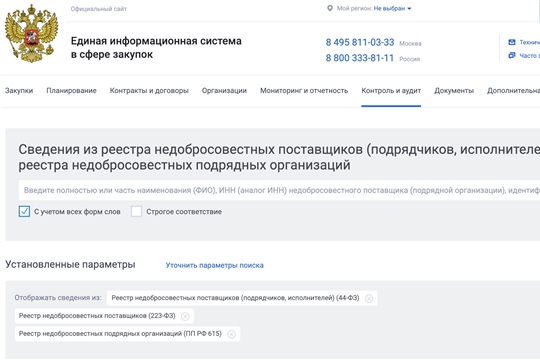Click 'Реестр недобросовестных поставщиков (223-ФЗ)' tag text

tap(97, 316)
